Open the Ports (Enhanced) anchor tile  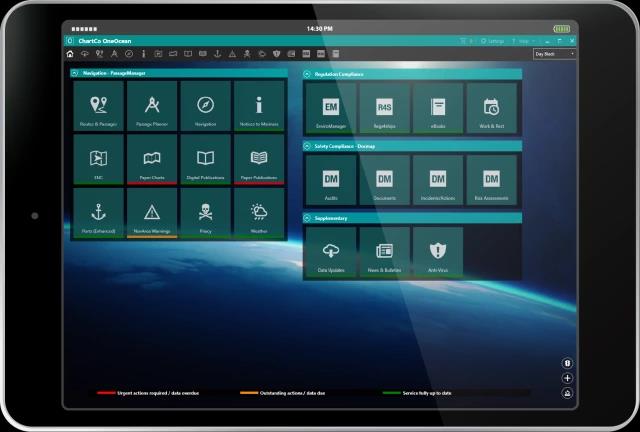98,213
